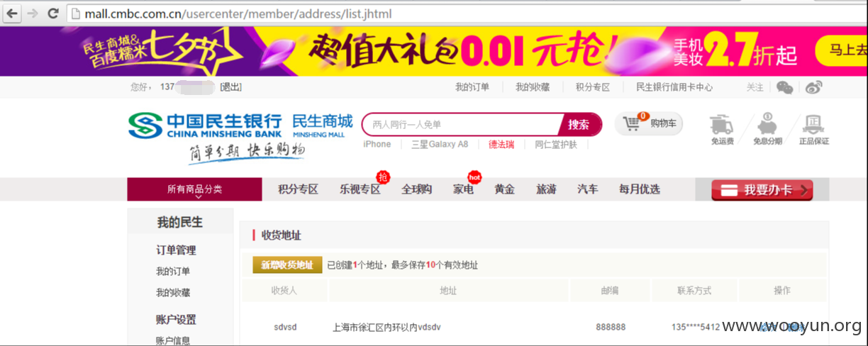Open the 乐视专区 navigation tab
This screenshot has width=868, height=346.
pyautogui.click(x=360, y=189)
